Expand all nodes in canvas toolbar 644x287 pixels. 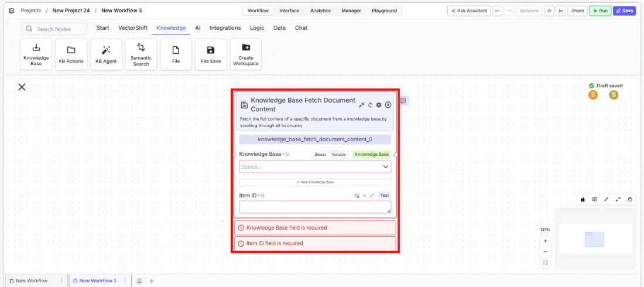click(618, 199)
